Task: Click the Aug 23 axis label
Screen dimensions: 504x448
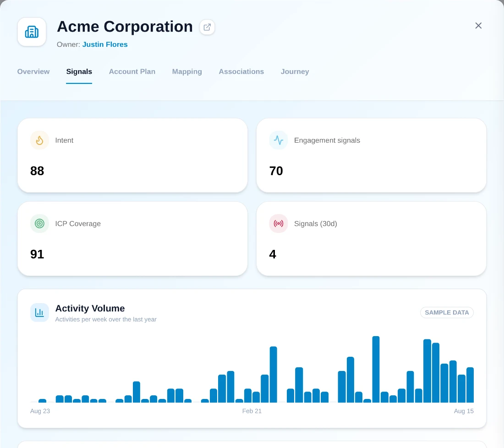Action: point(40,411)
